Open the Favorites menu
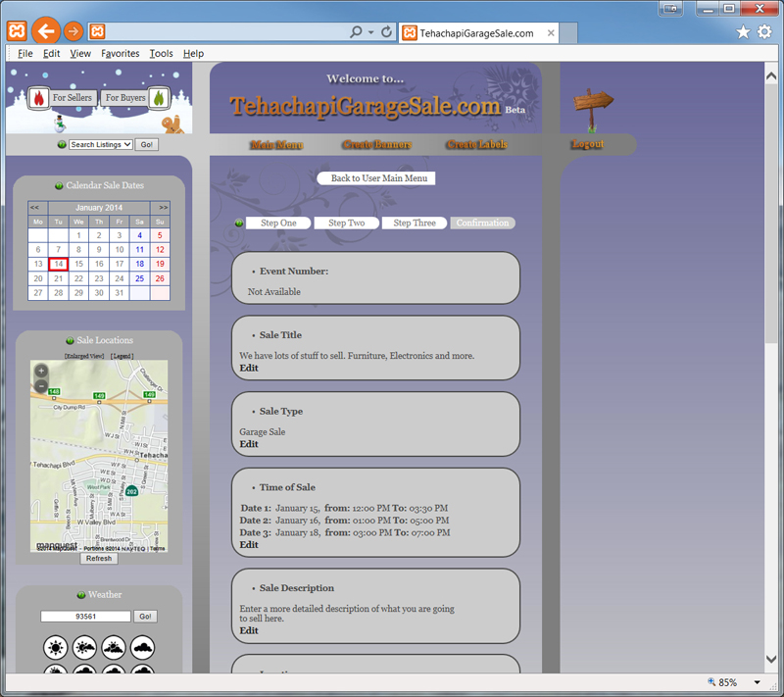 [x=120, y=54]
